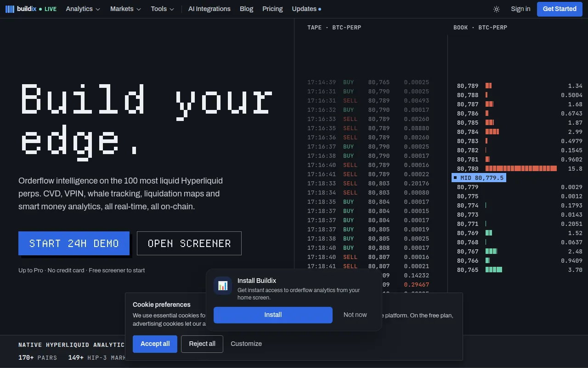
Task: Click the 170+ PAIRS statistic
Action: coord(38,357)
